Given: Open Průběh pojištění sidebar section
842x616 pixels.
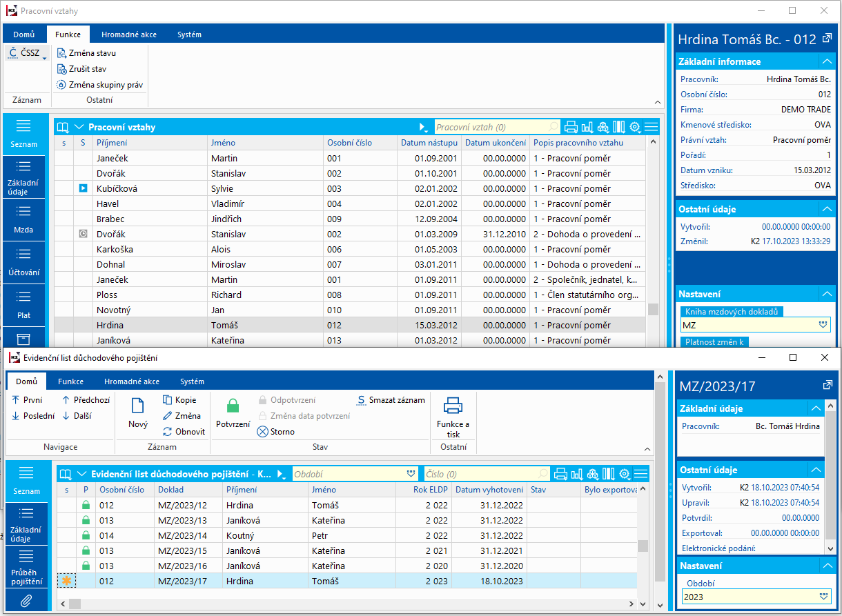Looking at the screenshot, I should click(26, 568).
